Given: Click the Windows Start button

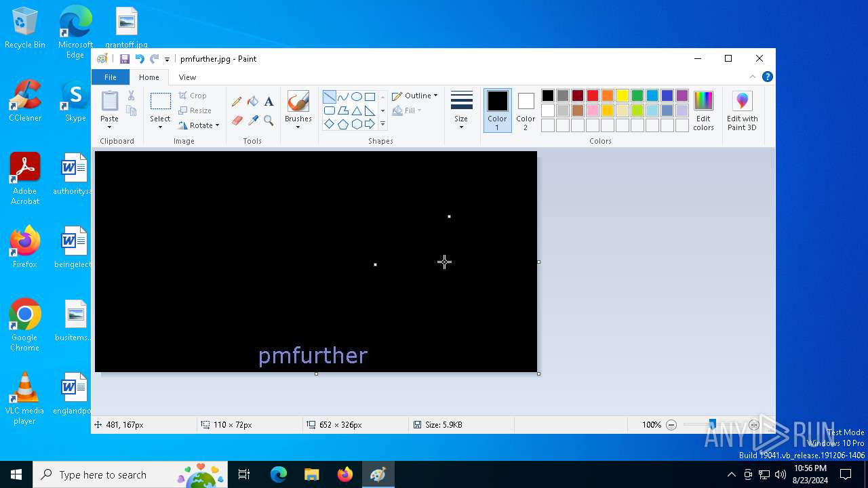Looking at the screenshot, I should [x=16, y=474].
